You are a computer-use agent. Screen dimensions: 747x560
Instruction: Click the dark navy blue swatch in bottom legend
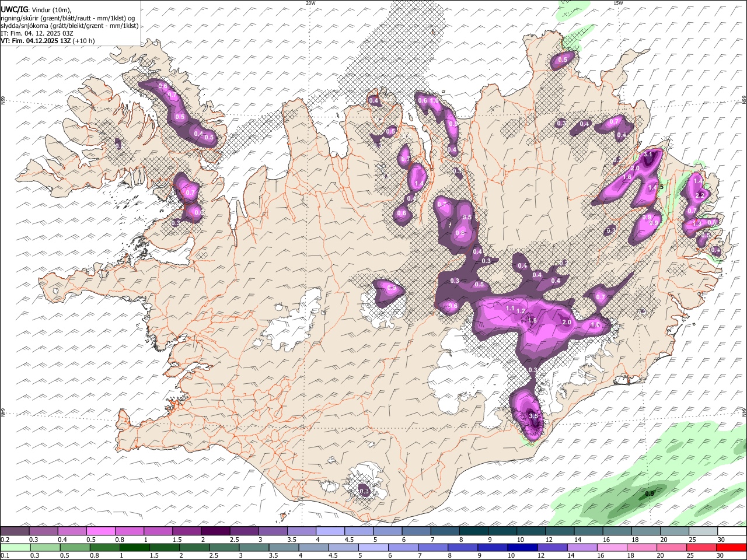522,547
